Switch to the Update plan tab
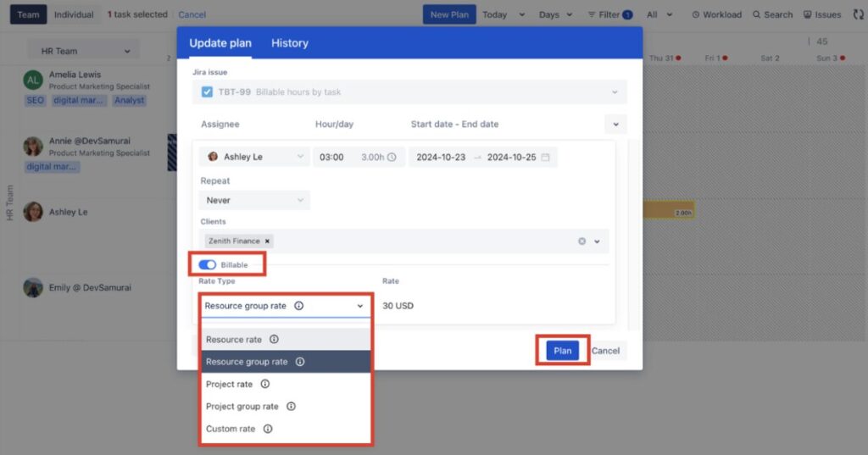 pyautogui.click(x=220, y=42)
